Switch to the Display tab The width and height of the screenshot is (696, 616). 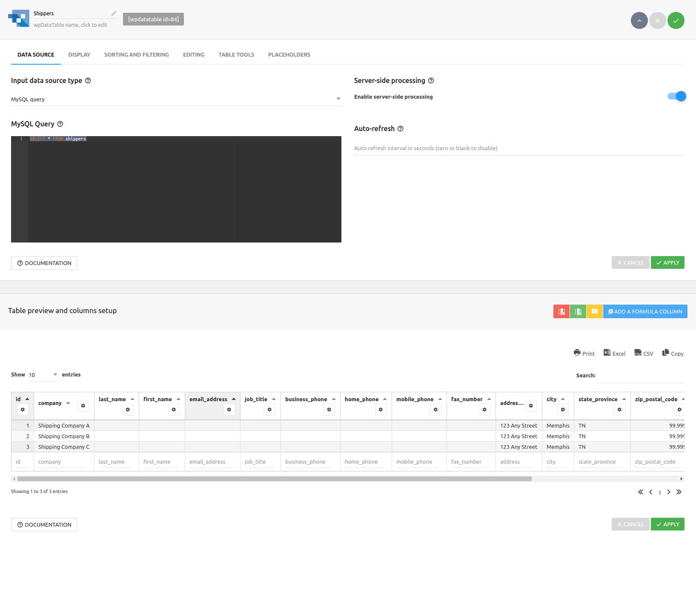click(79, 55)
